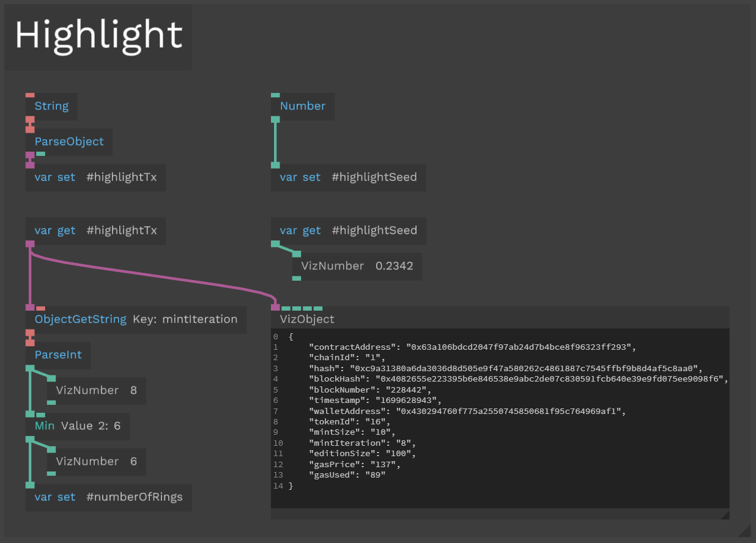
Task: Click the teal cable between Number and var set
Action: coord(275,142)
